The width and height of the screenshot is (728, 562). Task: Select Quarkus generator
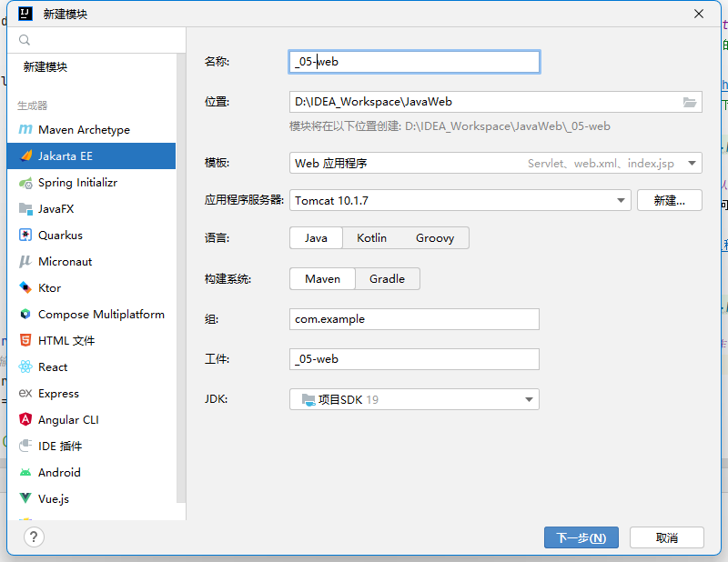92,236
